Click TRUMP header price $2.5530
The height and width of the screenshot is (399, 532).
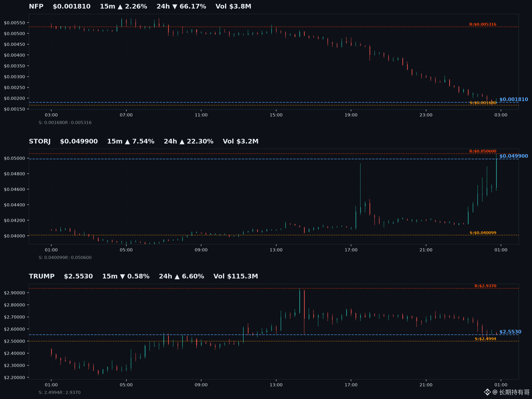point(78,276)
